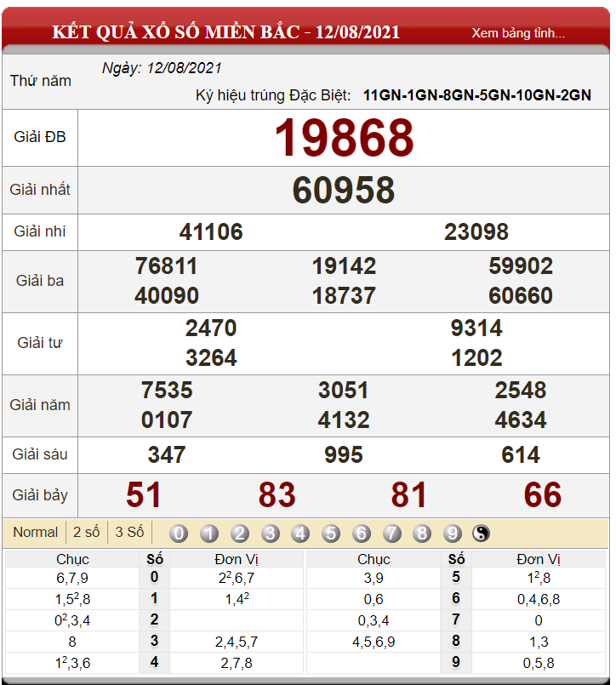Select the digit 1 filter circle
Screen dimensions: 616x685
click(209, 534)
